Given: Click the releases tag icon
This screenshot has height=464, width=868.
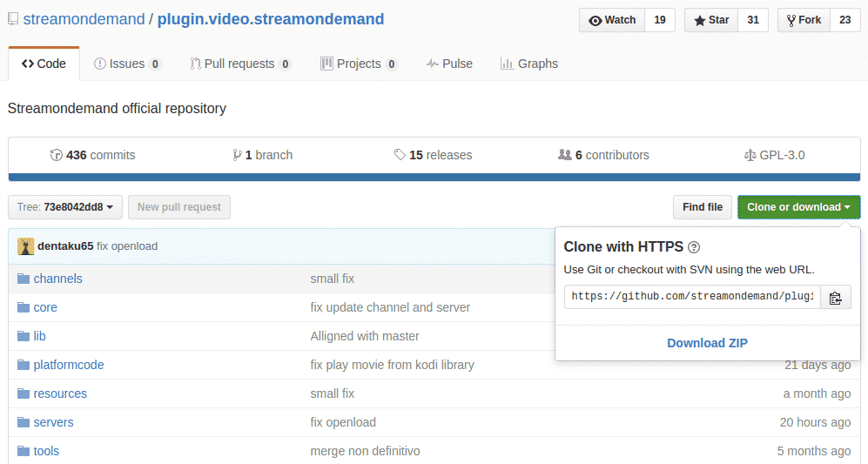Looking at the screenshot, I should click(400, 155).
